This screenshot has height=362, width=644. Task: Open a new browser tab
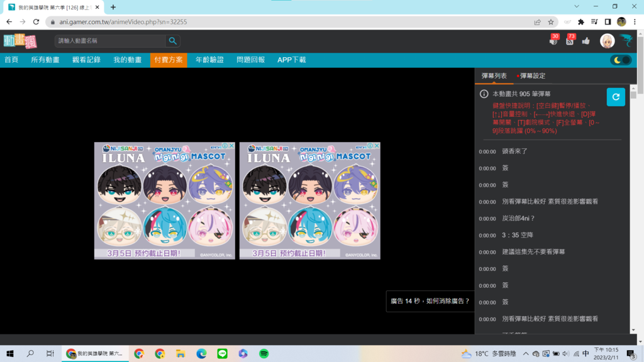click(113, 7)
